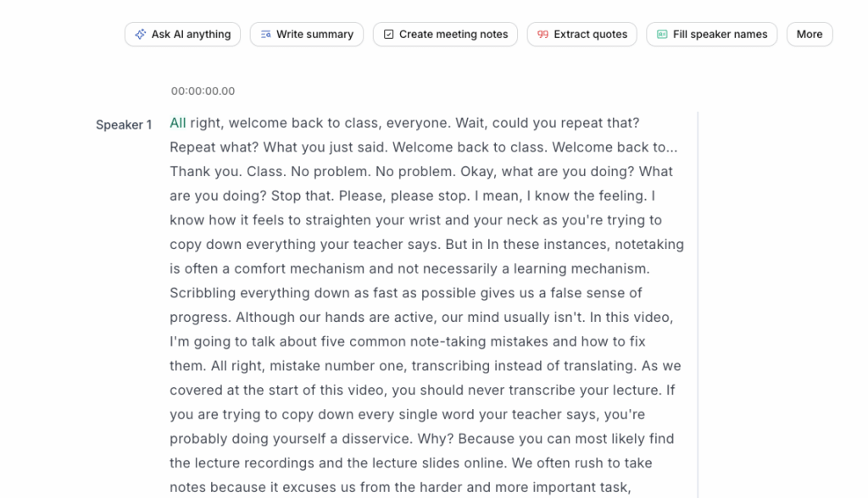The image size is (868, 498).
Task: Click the Write summary lines icon
Action: [266, 35]
